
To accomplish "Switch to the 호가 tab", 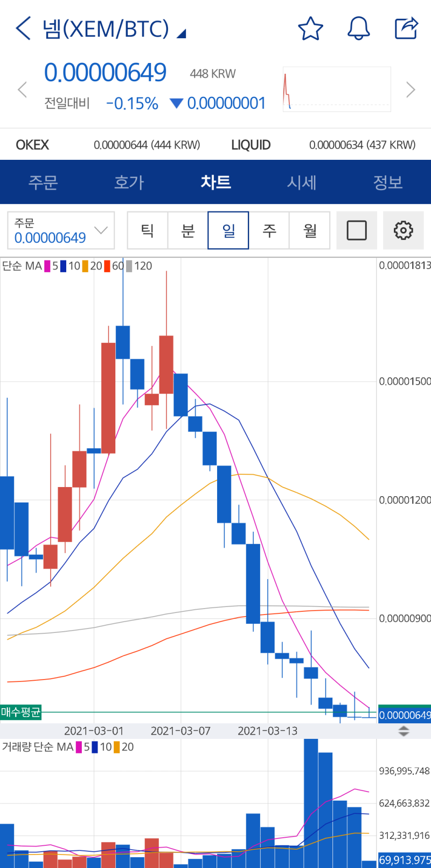I will pyautogui.click(x=129, y=182).
